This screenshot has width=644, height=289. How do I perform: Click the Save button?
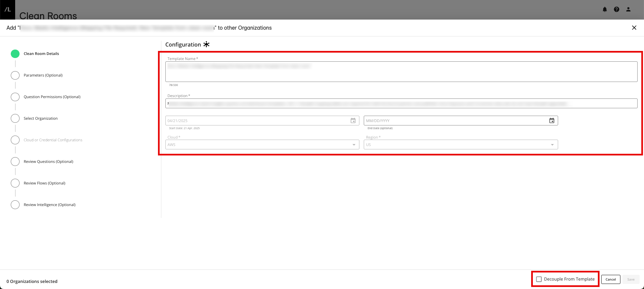[631, 279]
